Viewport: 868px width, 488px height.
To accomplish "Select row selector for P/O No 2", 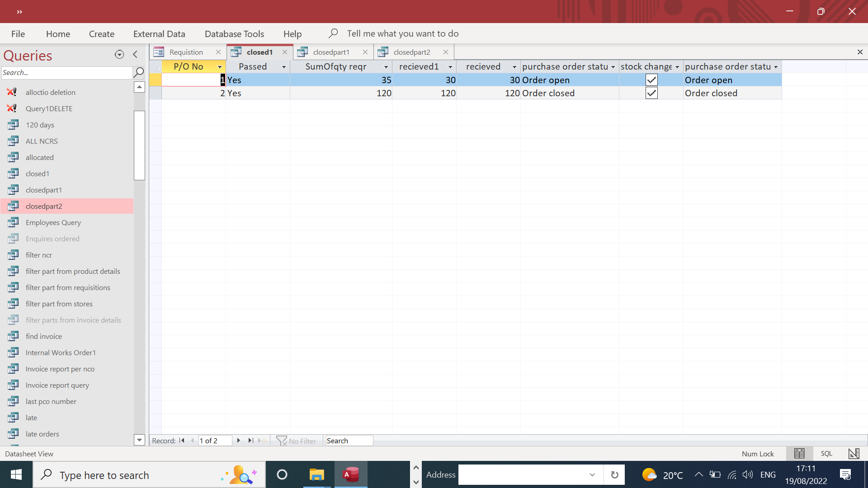I will coord(156,93).
